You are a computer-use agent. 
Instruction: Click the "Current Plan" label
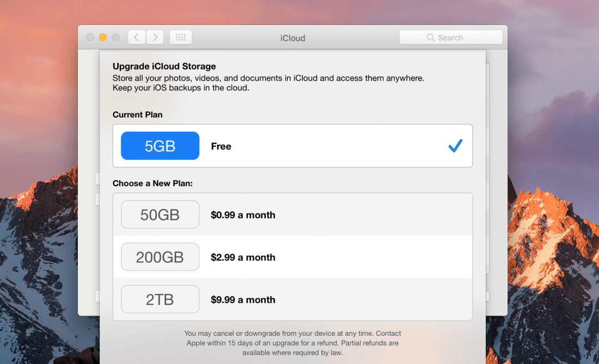(138, 114)
